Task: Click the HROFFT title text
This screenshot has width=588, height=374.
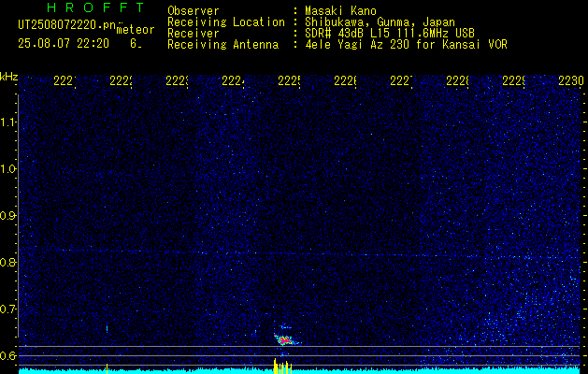Action: pyautogui.click(x=95, y=7)
